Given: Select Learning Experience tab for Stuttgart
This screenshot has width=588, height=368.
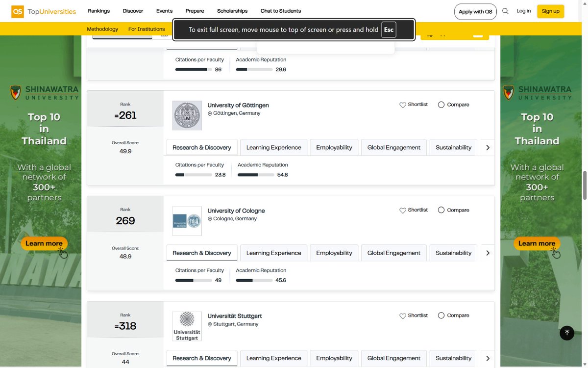Looking at the screenshot, I should point(274,359).
